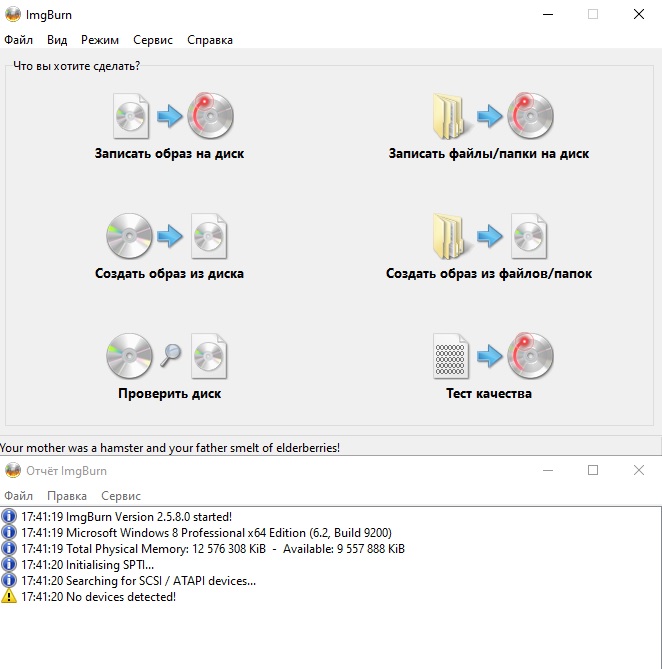Choose Проверить диск
The width and height of the screenshot is (662, 669).
[x=169, y=393]
